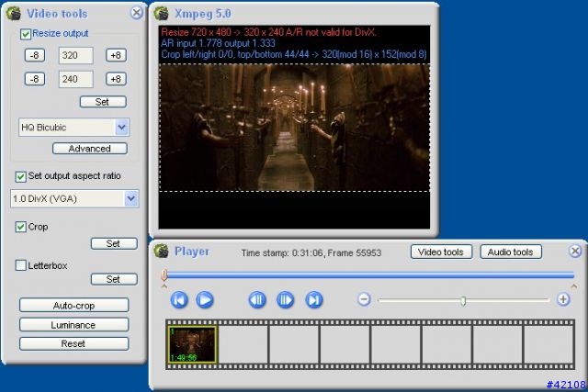This screenshot has width=588, height=392.
Task: Toggle Set output aspect ratio checkbox
Action: point(20,176)
